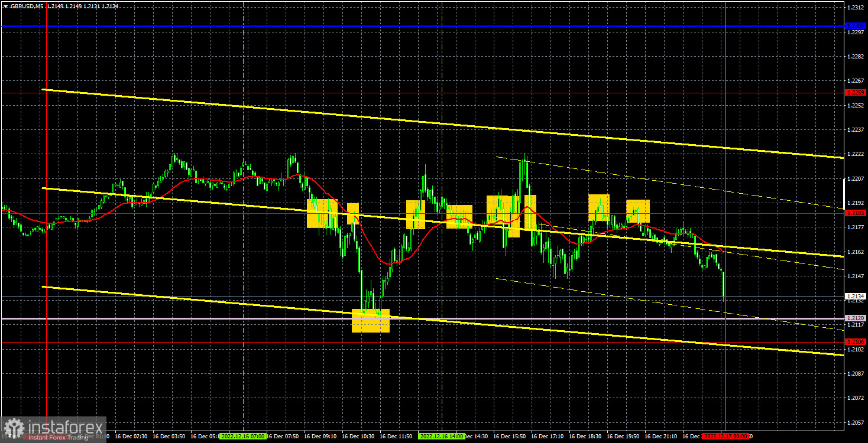
Task: Click the 16 Dec 03:50 time axis label
Action: click(x=169, y=437)
